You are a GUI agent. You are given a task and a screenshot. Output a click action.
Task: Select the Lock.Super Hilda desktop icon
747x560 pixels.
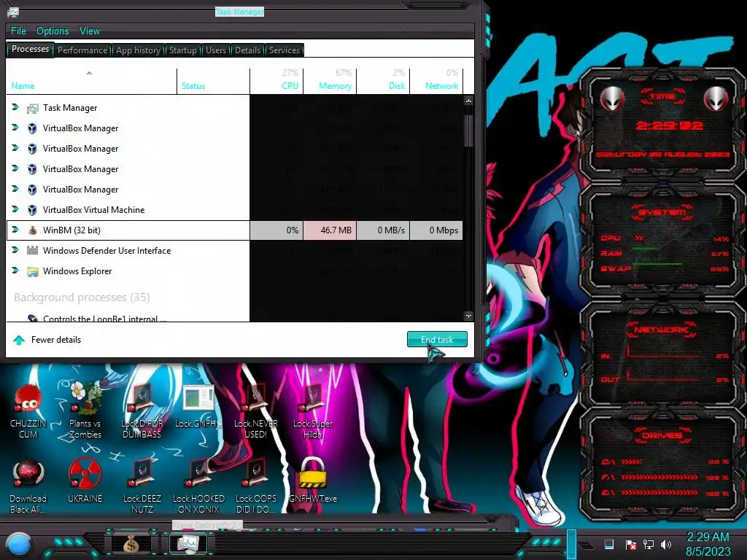click(x=312, y=411)
